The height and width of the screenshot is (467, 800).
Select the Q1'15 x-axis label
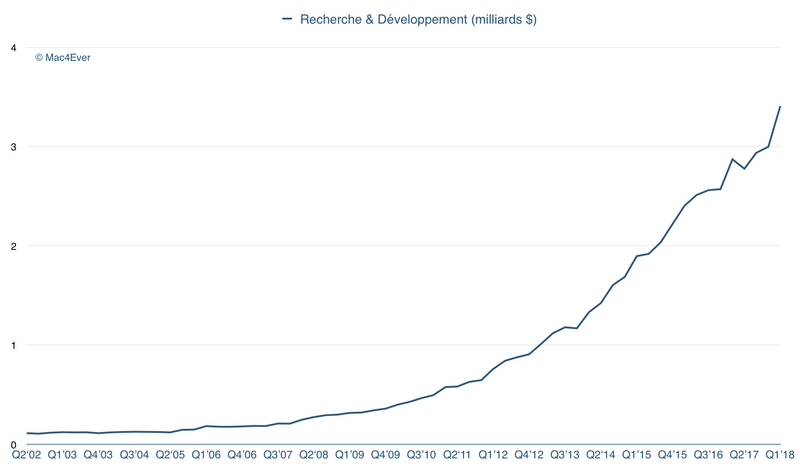coord(637,455)
